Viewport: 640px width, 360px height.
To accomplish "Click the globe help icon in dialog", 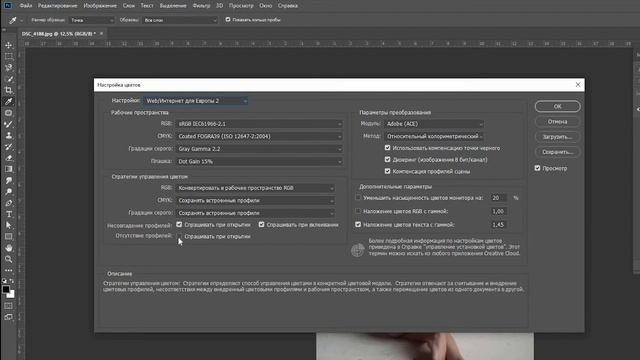I will tap(358, 250).
